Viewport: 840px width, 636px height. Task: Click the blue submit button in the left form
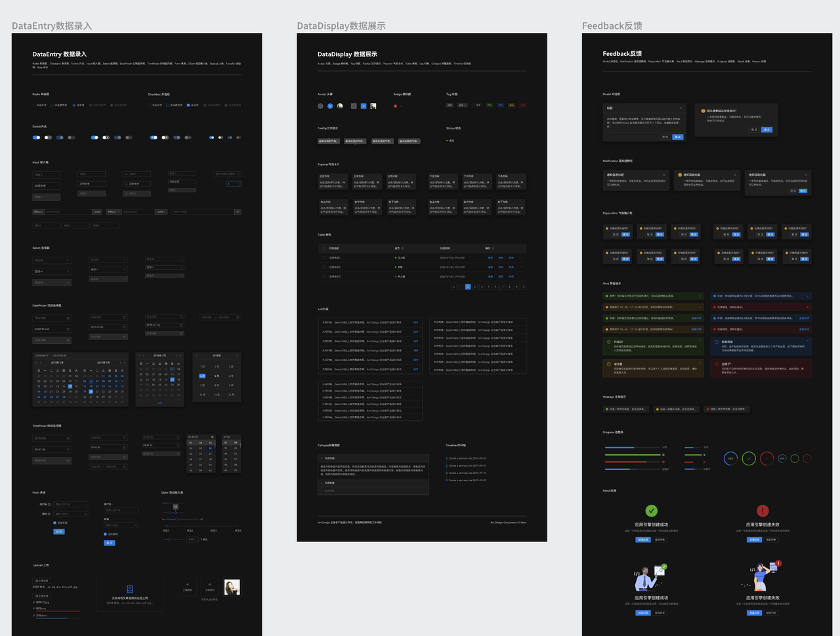tap(59, 532)
